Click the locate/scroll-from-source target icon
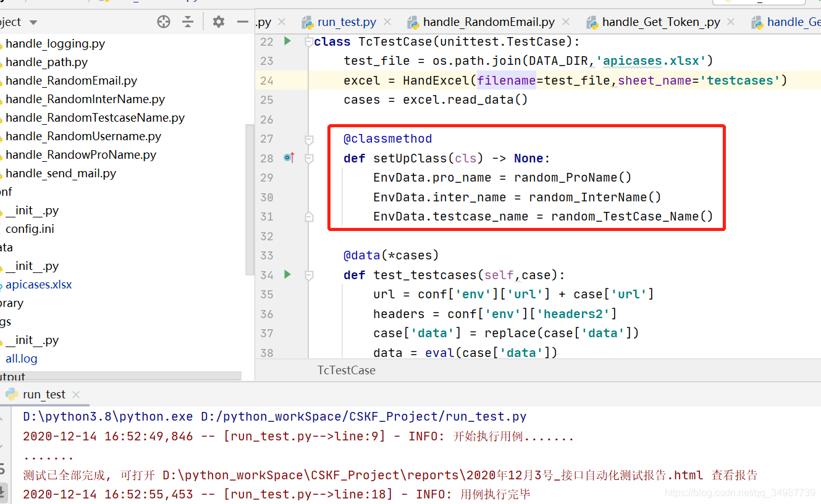Screen dimensions: 821x504 pyautogui.click(x=164, y=22)
